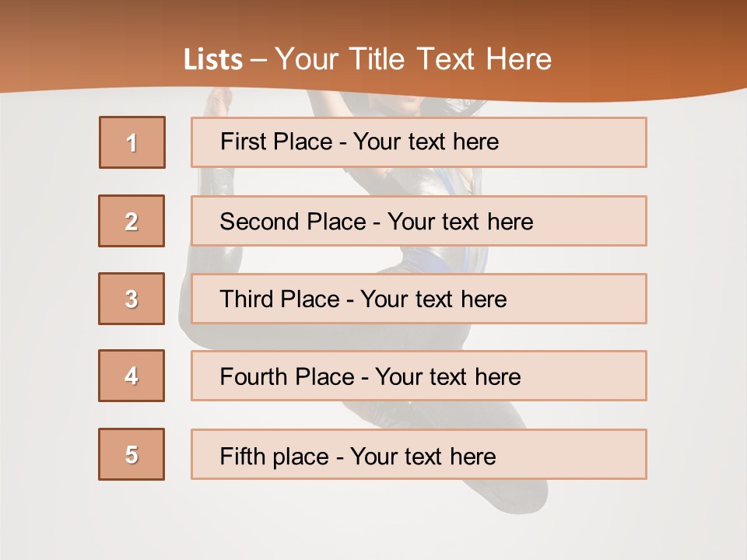747x560 pixels.
Task: Select the Third Place text bar
Action: (419, 299)
